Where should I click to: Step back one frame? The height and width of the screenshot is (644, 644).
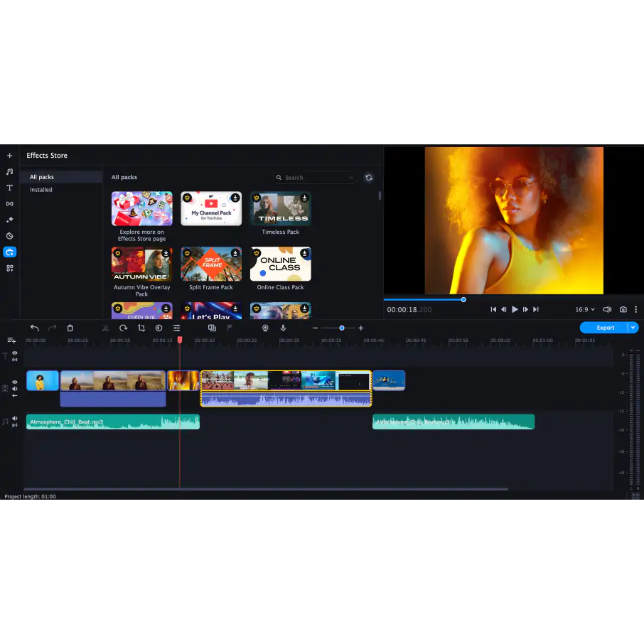504,309
